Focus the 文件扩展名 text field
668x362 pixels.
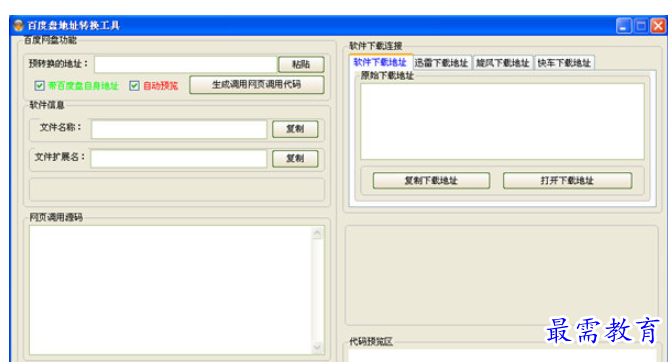point(179,159)
